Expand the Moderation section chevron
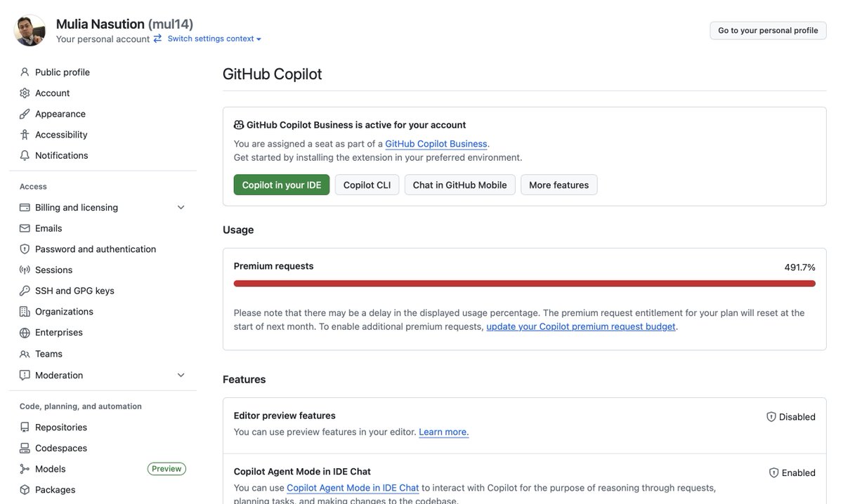843x504 pixels. tap(181, 376)
